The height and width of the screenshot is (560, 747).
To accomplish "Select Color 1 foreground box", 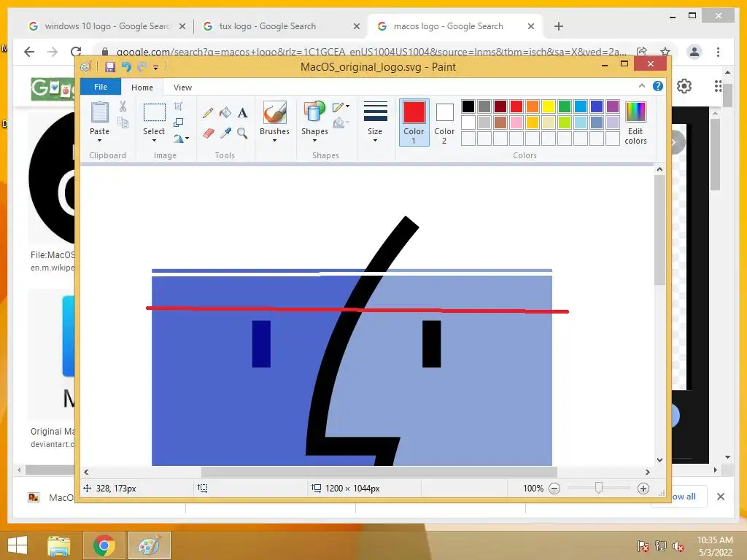I will click(x=414, y=122).
